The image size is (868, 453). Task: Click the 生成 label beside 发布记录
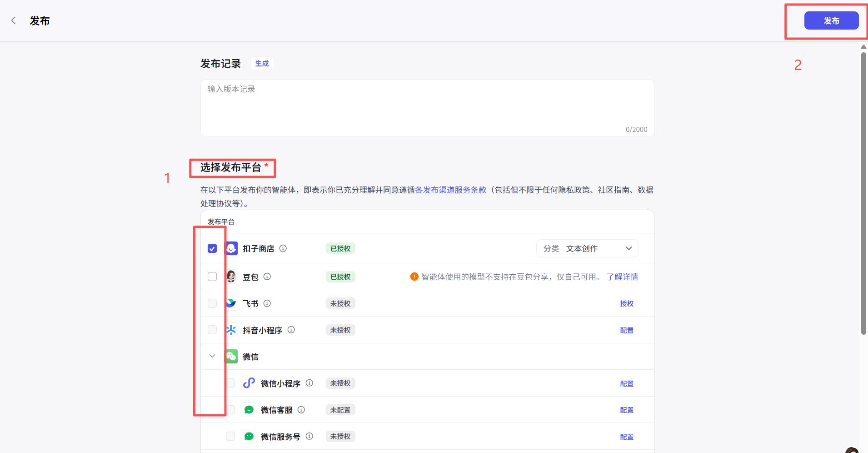point(261,63)
